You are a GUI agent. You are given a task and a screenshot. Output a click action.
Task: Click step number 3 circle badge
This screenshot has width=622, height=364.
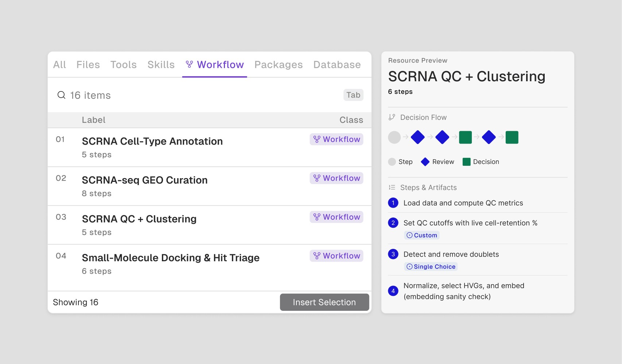point(393,254)
